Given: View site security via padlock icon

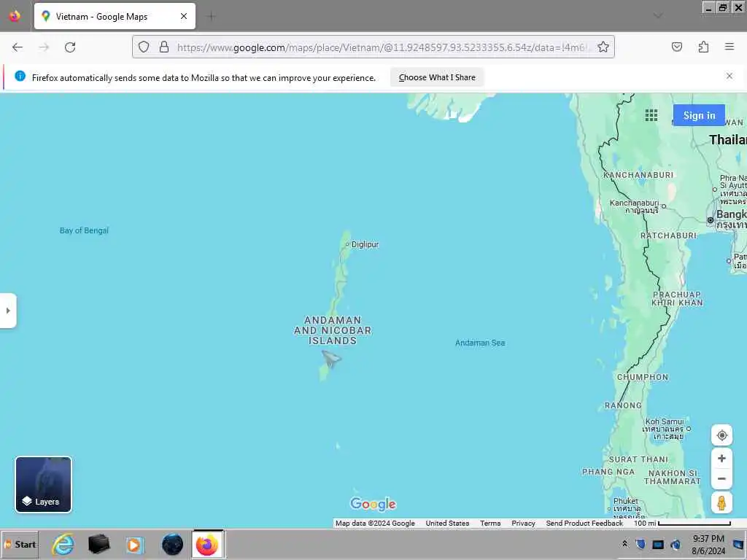Looking at the screenshot, I should click(164, 47).
